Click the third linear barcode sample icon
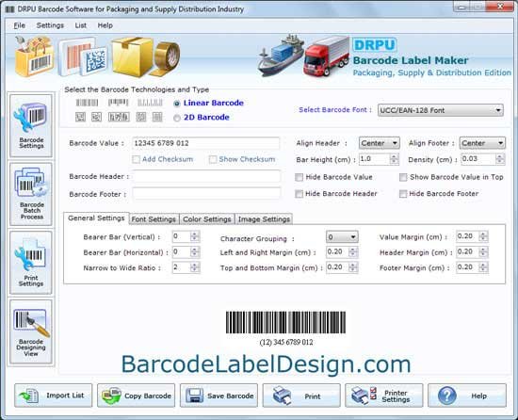This screenshot has width=518, height=420. point(150,103)
